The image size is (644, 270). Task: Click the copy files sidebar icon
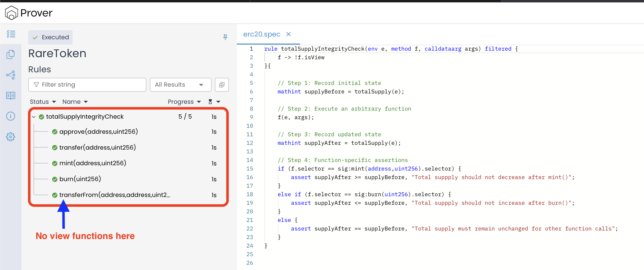[x=11, y=54]
